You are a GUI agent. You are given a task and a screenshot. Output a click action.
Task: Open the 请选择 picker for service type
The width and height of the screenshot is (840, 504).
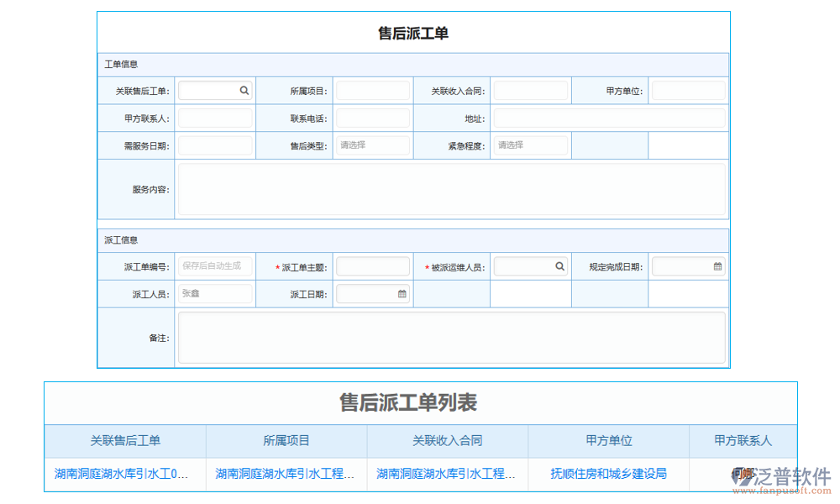coord(372,145)
